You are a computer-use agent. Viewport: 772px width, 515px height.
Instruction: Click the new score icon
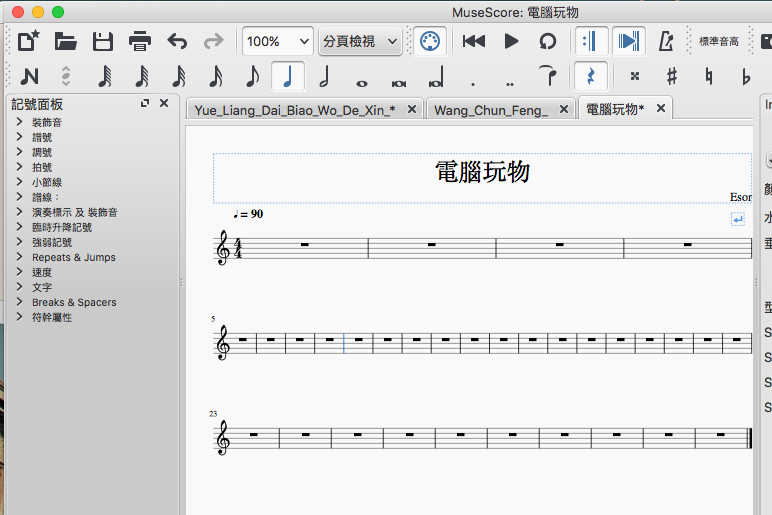pyautogui.click(x=29, y=41)
